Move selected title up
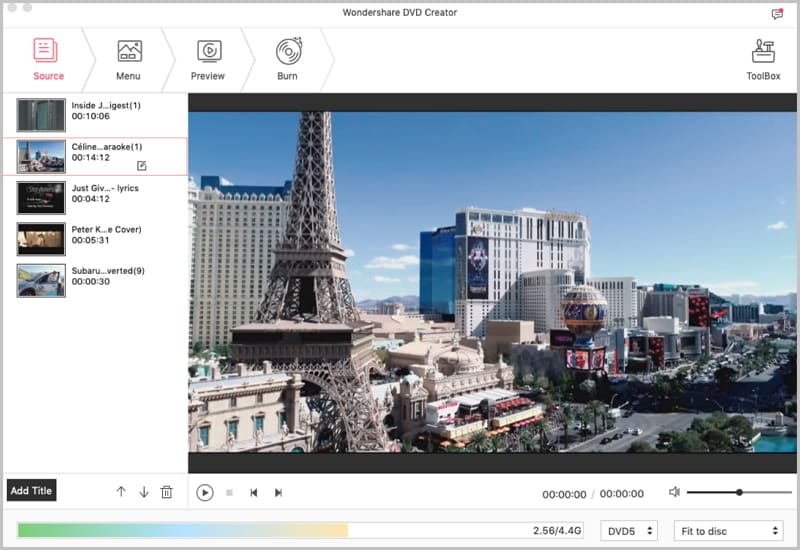Screen dimensions: 800x550 coord(121,492)
